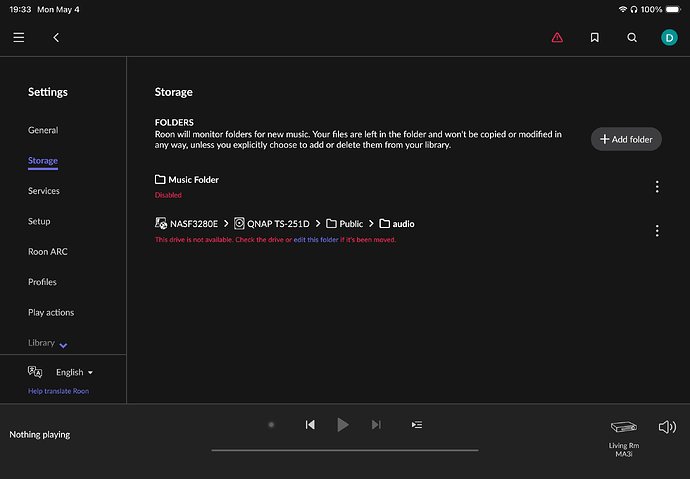Viewport: 690px width, 479px height.
Task: Click the battery indicator
Action: pos(673,9)
